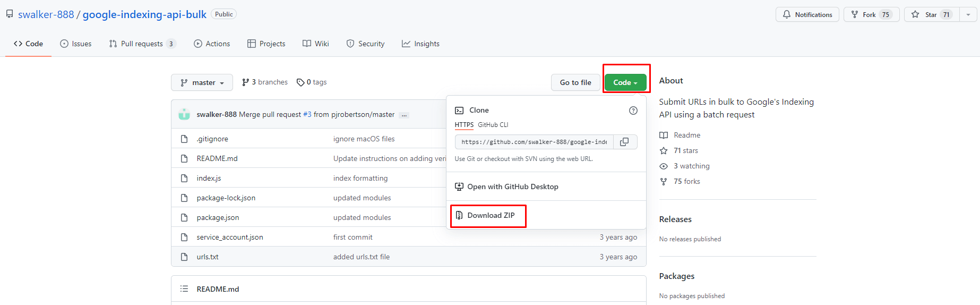980x305 pixels.
Task: Open README outline list icon
Action: pyautogui.click(x=184, y=289)
